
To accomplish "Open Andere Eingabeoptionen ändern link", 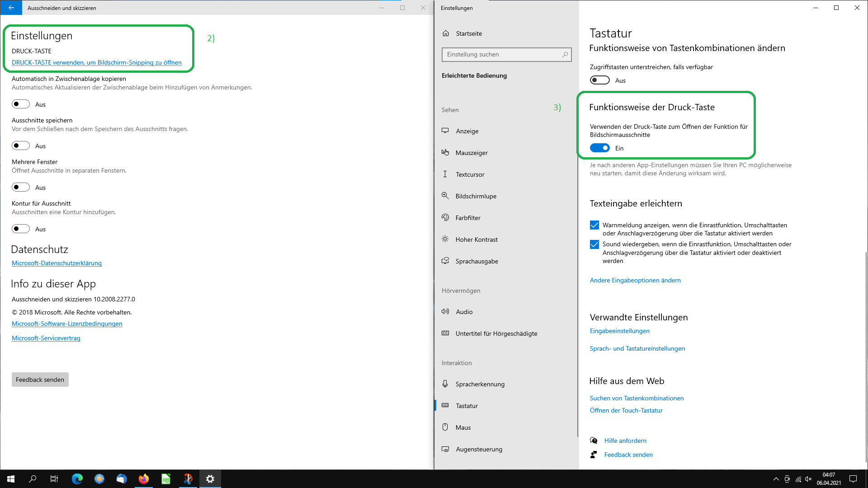I will 635,280.
